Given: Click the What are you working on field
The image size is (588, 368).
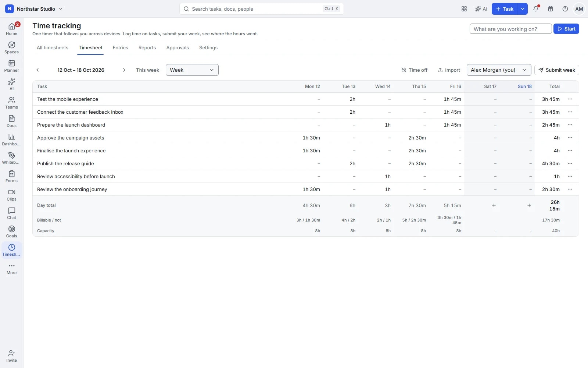Looking at the screenshot, I should (511, 29).
